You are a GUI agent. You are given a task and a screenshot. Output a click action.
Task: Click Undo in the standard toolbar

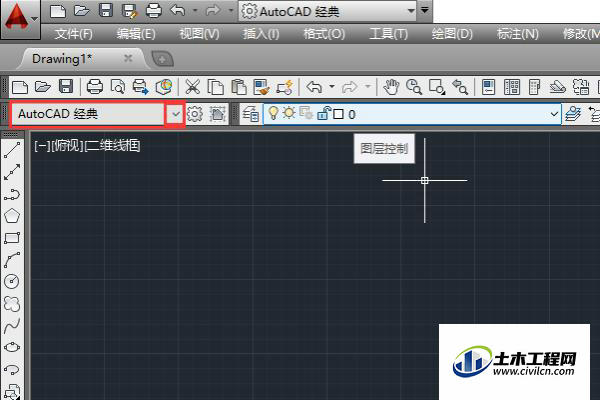pyautogui.click(x=314, y=87)
